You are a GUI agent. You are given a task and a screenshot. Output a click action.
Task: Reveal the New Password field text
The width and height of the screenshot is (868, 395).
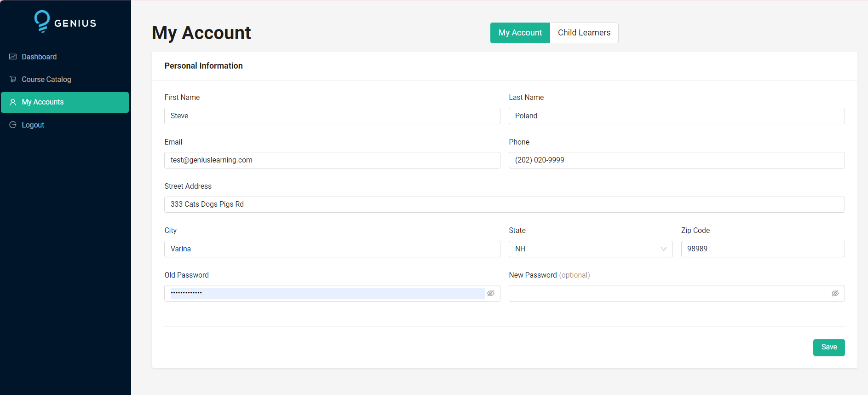pos(835,293)
